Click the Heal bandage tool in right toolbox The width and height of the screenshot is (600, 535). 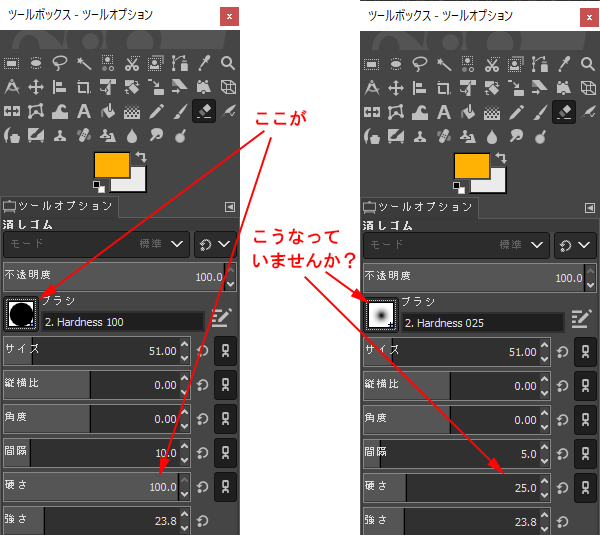444,135
